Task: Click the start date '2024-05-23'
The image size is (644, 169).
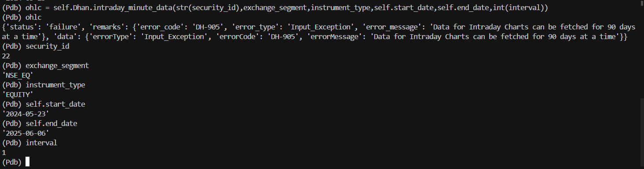Action: tap(26, 114)
